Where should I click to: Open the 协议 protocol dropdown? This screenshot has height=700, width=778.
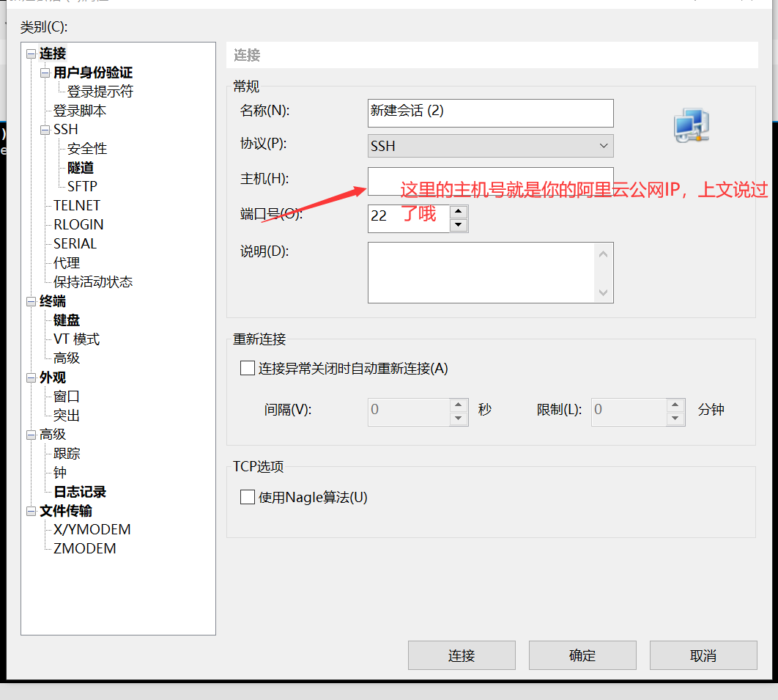click(x=604, y=145)
